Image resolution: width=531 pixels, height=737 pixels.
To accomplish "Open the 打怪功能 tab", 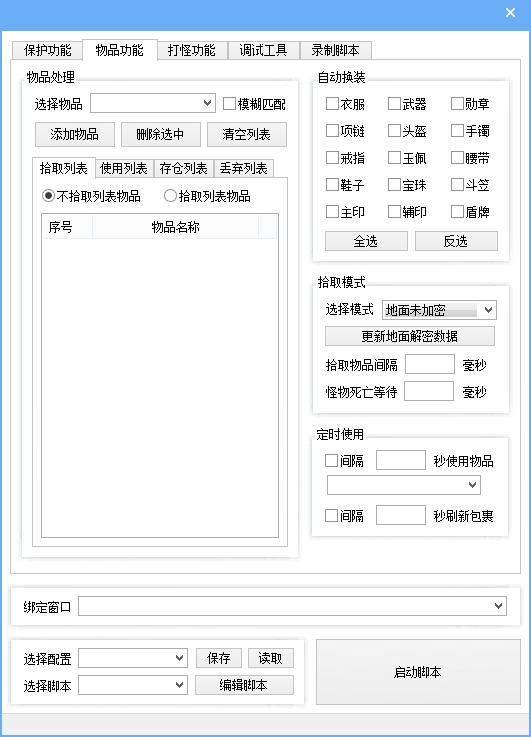I will pyautogui.click(x=192, y=50).
